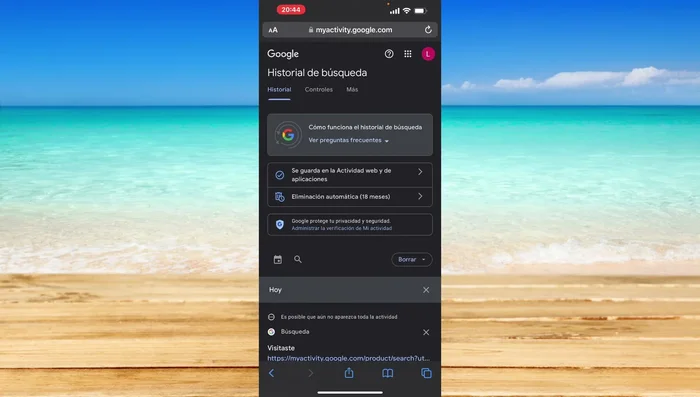Go back in Safari
This screenshot has height=397, width=700.
pyautogui.click(x=271, y=373)
